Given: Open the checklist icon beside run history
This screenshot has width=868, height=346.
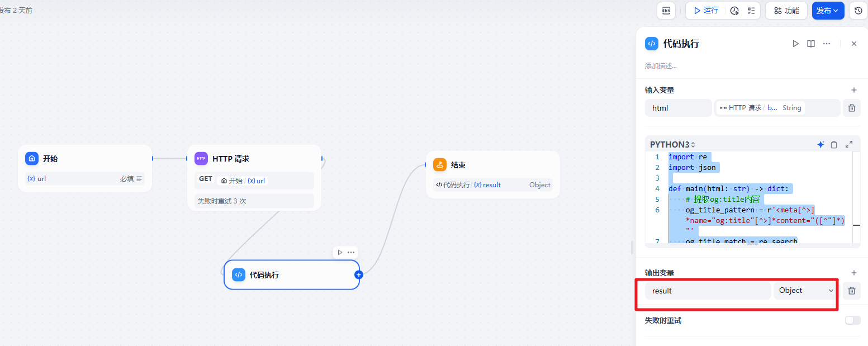Looking at the screenshot, I should 751,11.
